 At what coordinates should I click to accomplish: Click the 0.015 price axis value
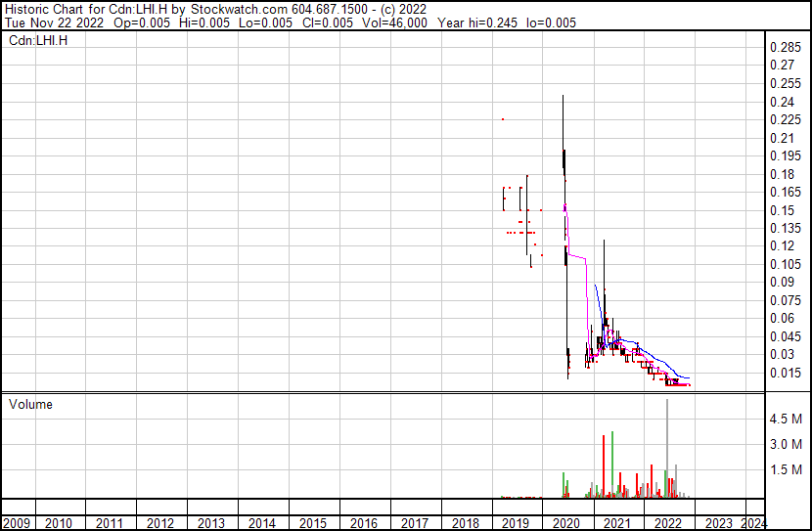tap(785, 374)
